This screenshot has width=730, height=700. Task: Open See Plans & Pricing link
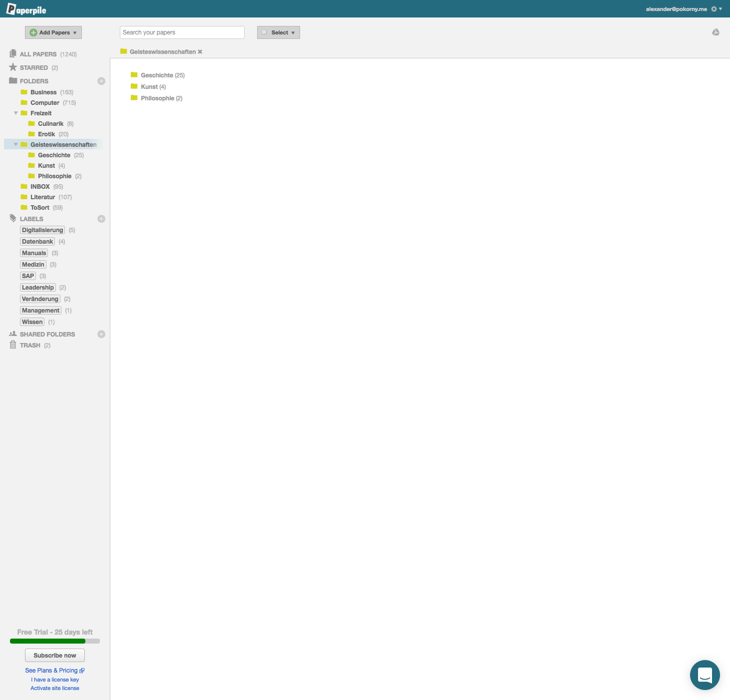51,671
